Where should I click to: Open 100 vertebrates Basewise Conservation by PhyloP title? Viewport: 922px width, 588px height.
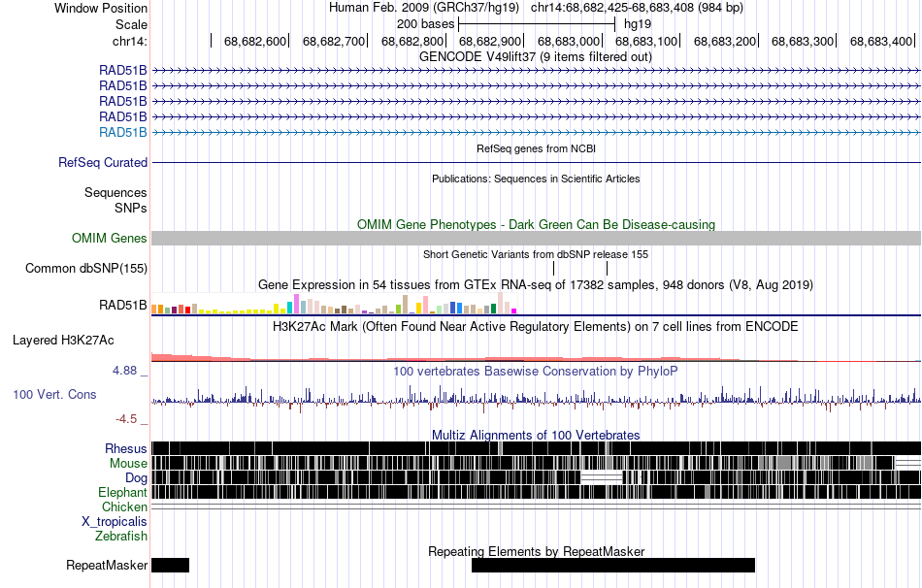(x=536, y=371)
